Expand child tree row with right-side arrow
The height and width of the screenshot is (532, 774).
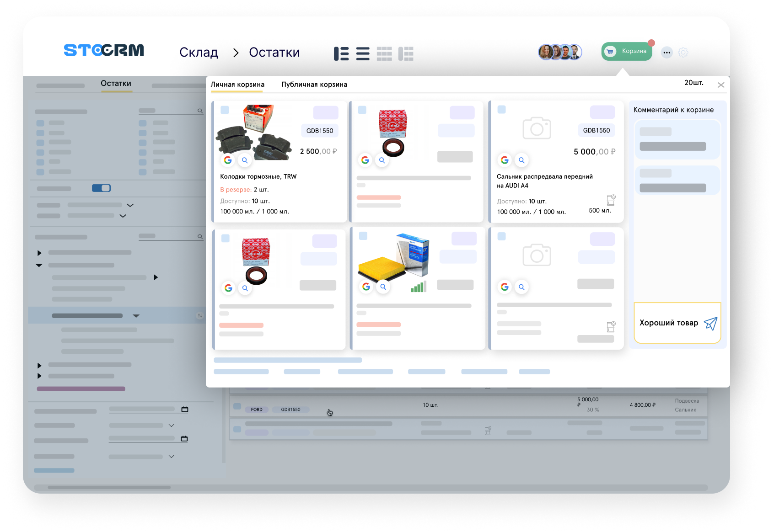[x=156, y=277]
